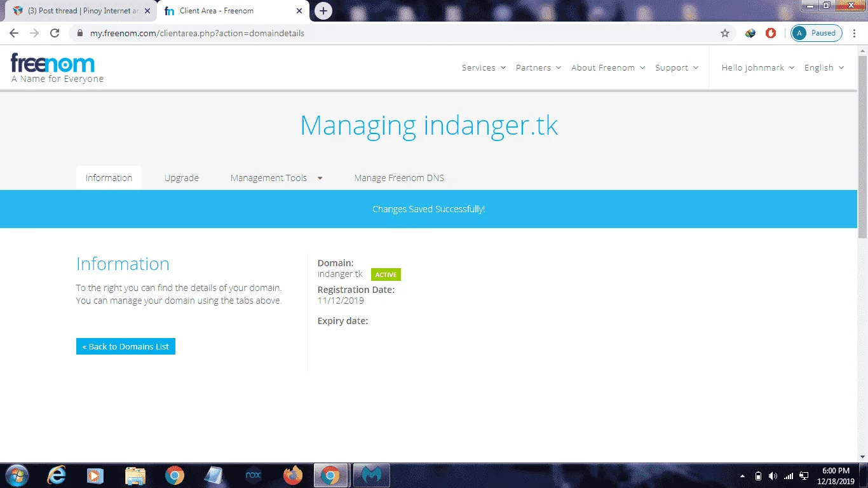Screen dimensions: 868x488
Task: Open the network signal tray icon
Action: point(789,475)
